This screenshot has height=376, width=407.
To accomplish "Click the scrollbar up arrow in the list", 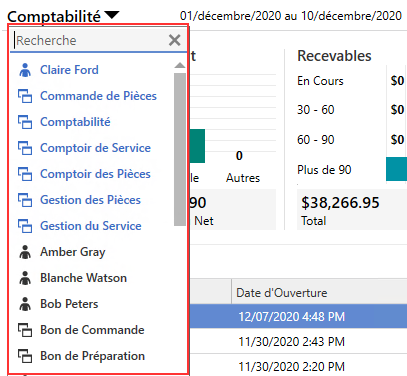I will click(x=180, y=65).
